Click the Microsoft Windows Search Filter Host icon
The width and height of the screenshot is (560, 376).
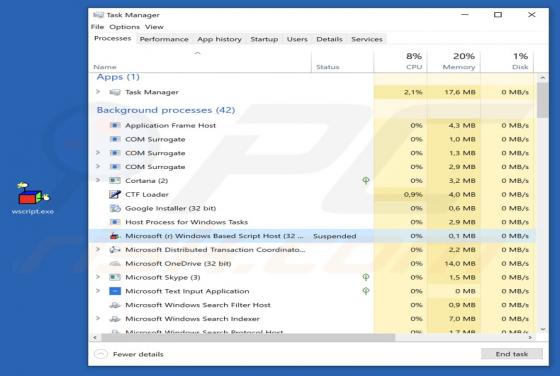[x=115, y=305]
